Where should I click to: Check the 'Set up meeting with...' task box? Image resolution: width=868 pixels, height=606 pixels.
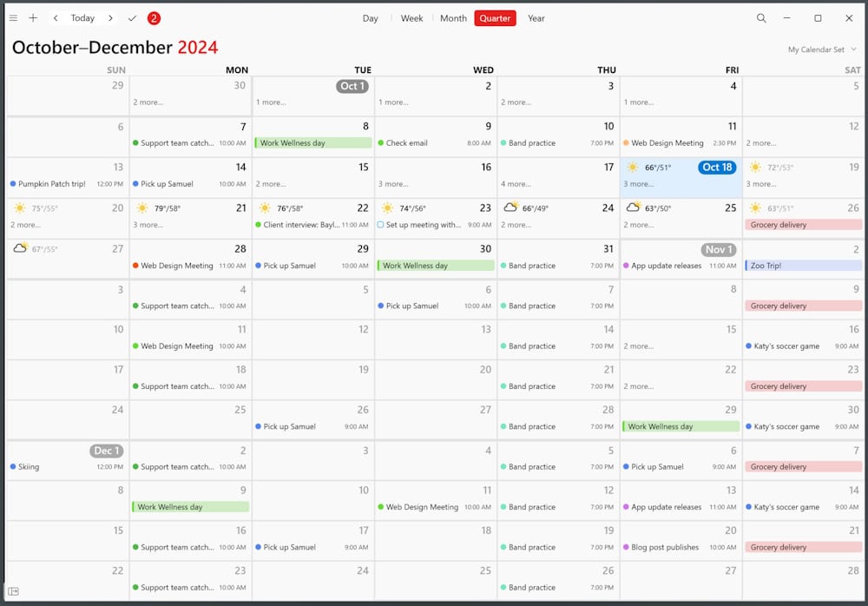pos(380,225)
